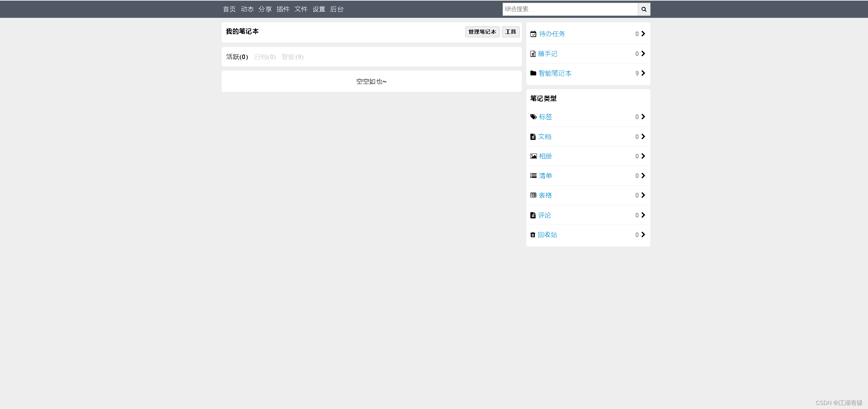This screenshot has width=868, height=409.
Task: Open the 设置 menu in navbar
Action: pos(319,9)
